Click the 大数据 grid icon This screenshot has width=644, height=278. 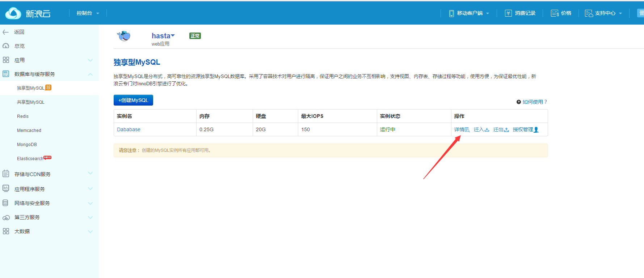pos(6,231)
